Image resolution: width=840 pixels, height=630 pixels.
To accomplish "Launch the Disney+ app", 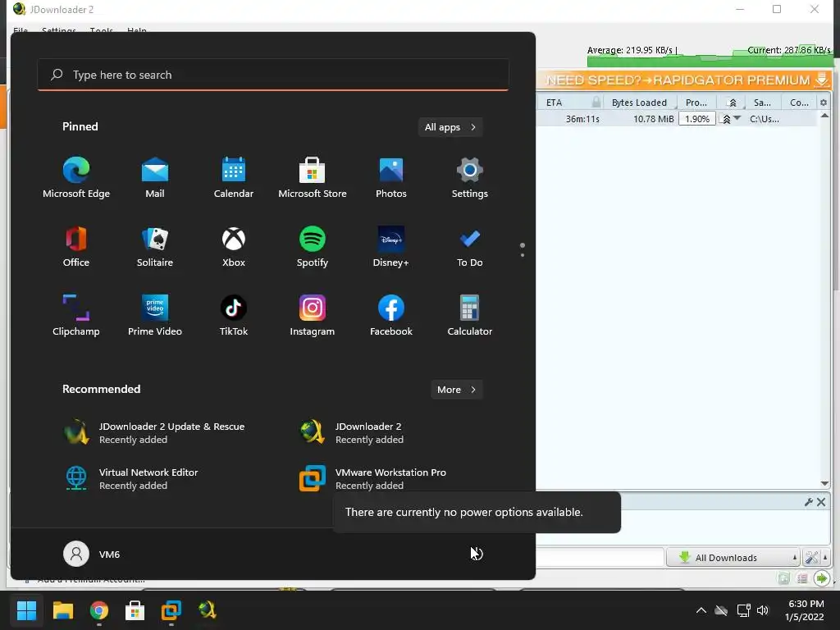I will [391, 246].
